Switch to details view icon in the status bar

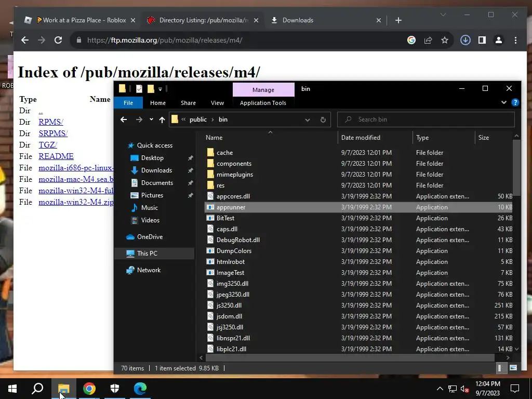pos(499,368)
